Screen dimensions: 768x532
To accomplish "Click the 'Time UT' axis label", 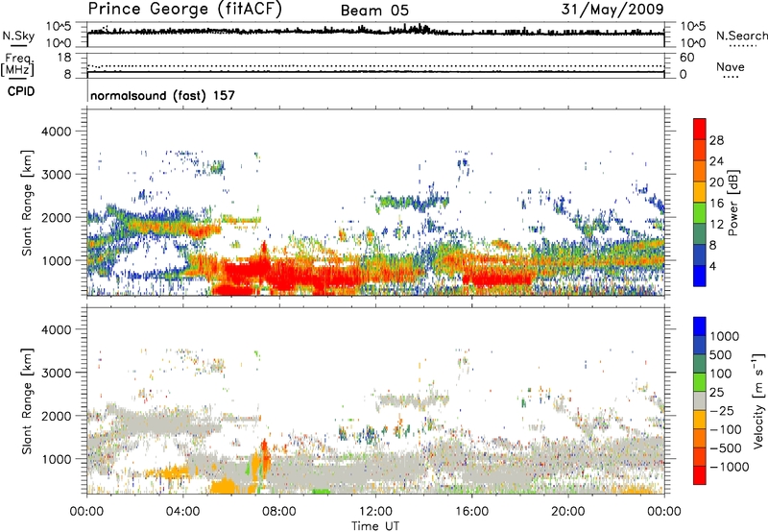I will tap(375, 526).
